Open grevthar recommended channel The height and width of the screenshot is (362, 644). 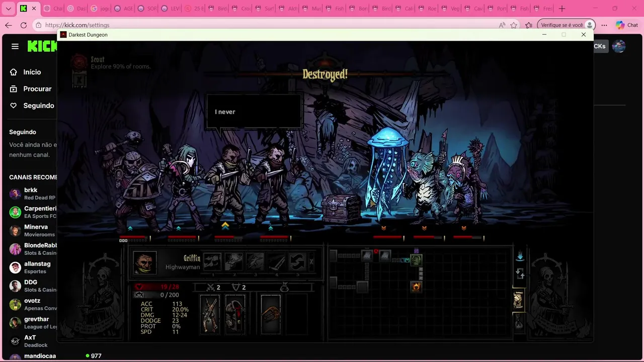33,322
